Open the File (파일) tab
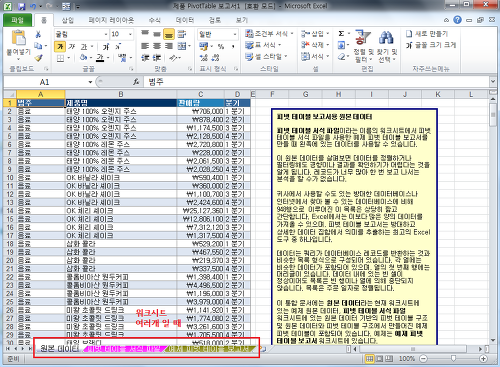 17,20
